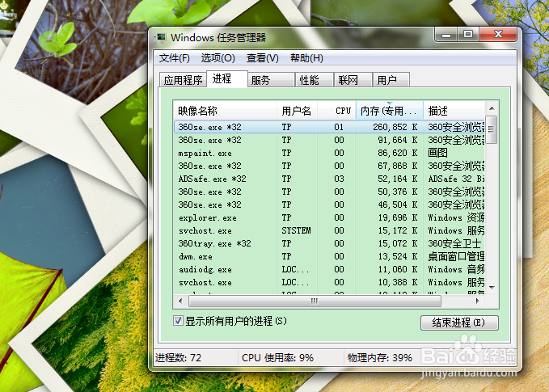Screen dimensions: 549x392
Task: Click 进程数: 72 in status bar
Action: [178, 358]
